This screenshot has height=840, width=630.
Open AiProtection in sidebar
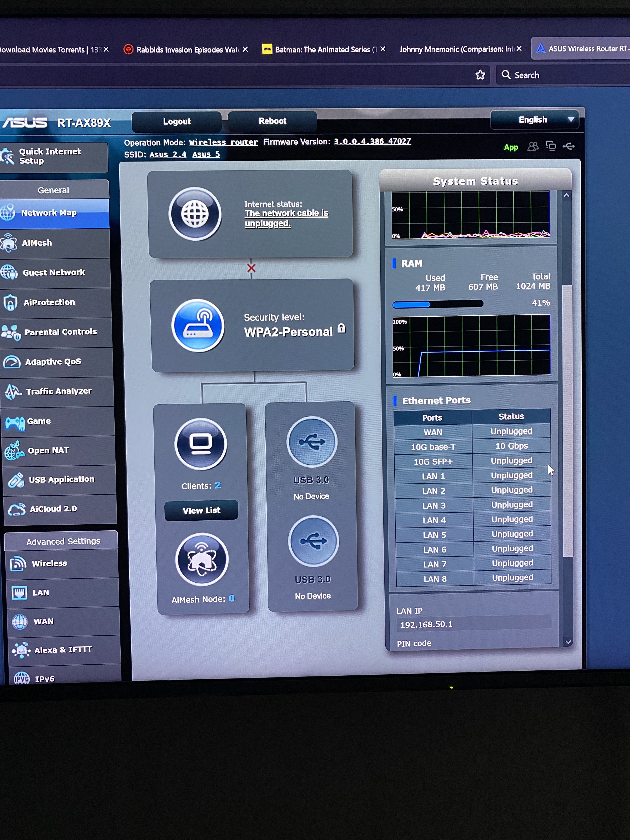(49, 302)
